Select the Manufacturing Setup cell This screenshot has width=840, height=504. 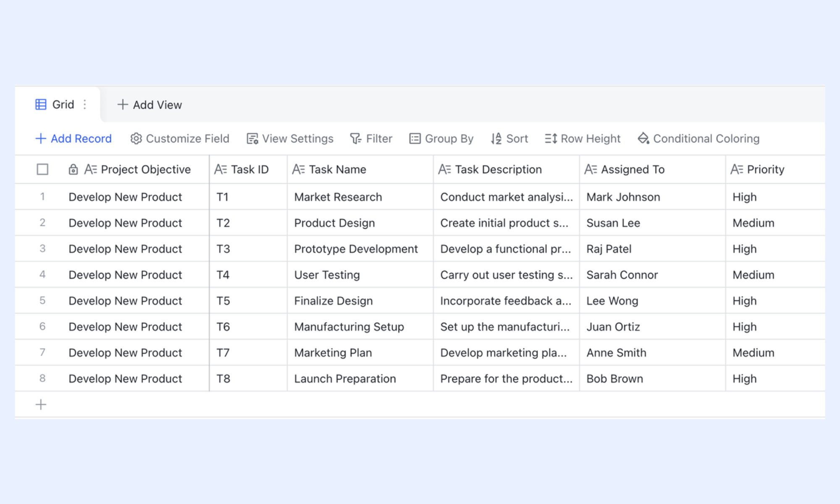[x=360, y=327]
